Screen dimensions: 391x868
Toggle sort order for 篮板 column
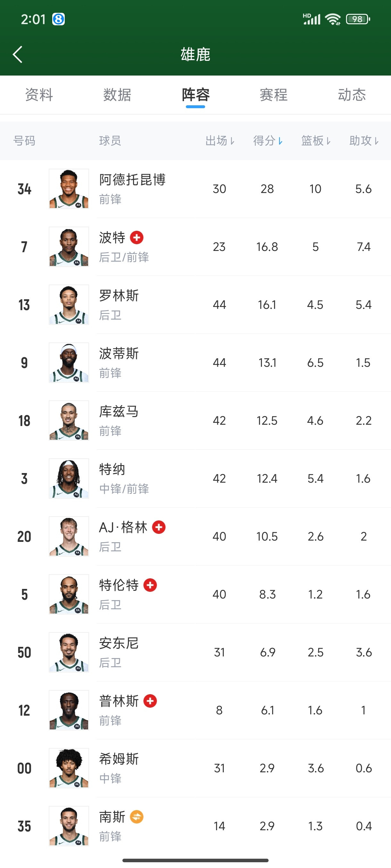pos(316,141)
